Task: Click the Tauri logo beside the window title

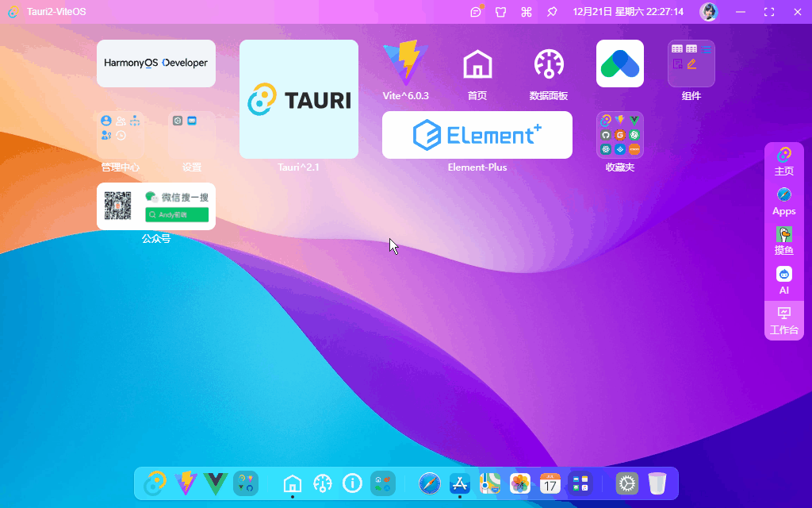Action: tap(13, 11)
